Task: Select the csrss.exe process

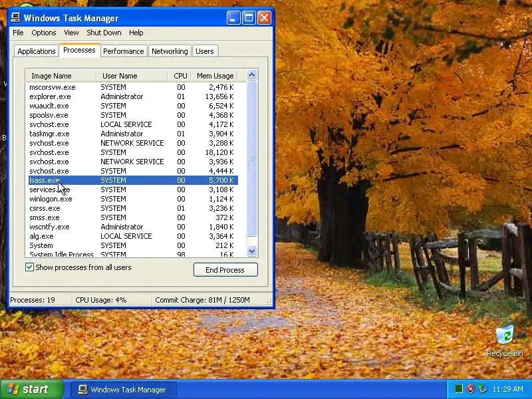Action: click(133, 208)
